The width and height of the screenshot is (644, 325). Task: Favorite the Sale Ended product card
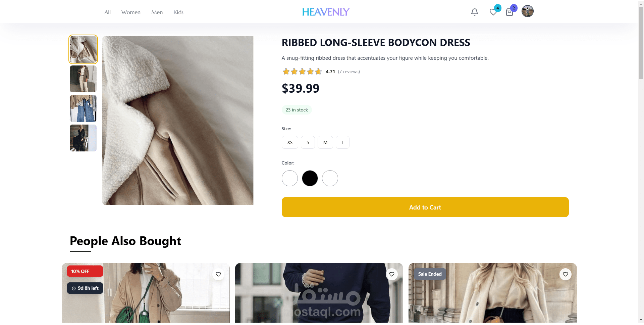565,274
